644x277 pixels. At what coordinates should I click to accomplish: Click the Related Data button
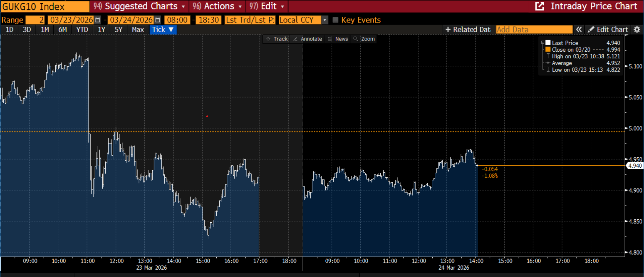tap(468, 30)
